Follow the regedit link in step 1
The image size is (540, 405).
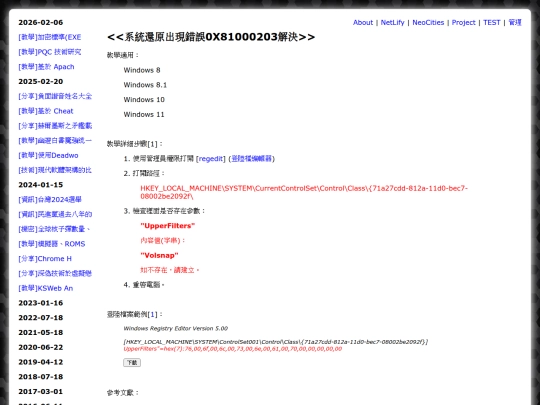[x=211, y=159]
